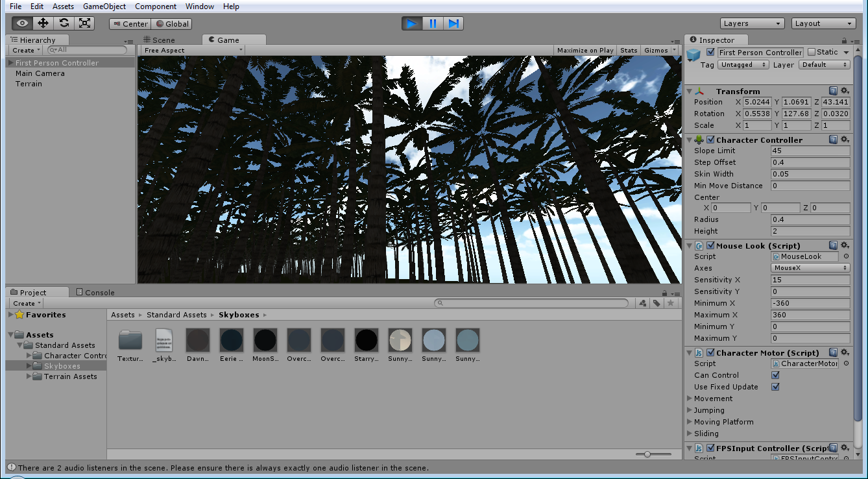Select the DawnDusk skybox material
This screenshot has height=479, width=868.
click(198, 340)
